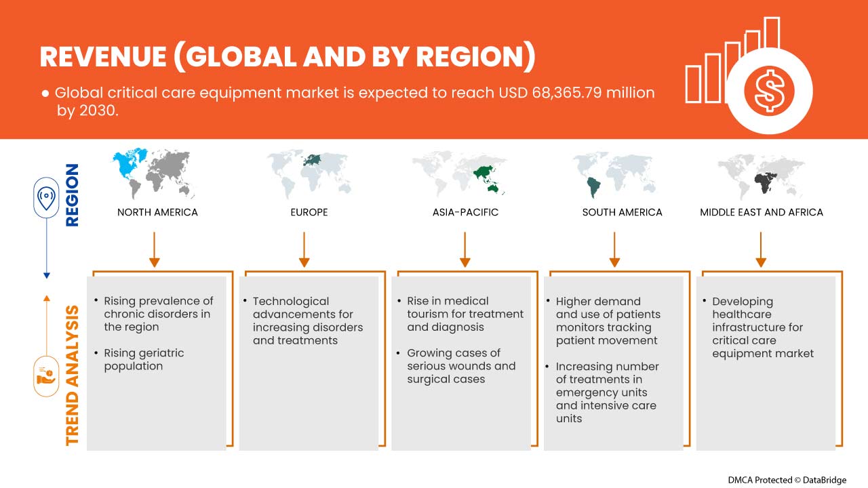This screenshot has width=868, height=488.
Task: Select the SOUTH AMERICA label
Action: tap(622, 212)
